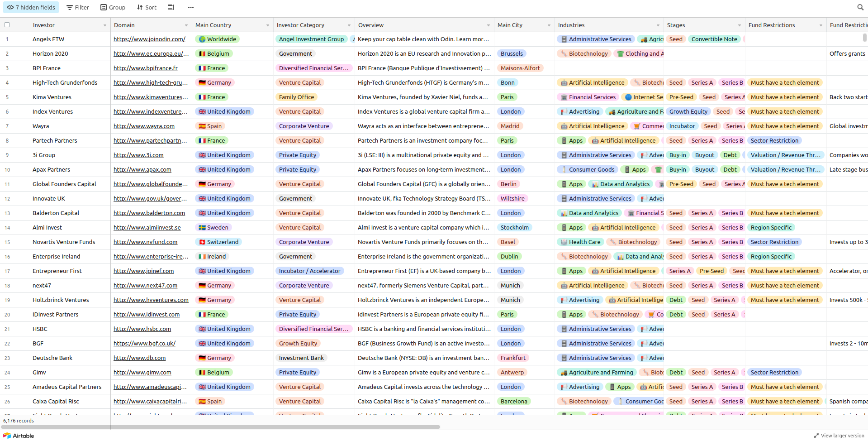Screen dimensions: 868x441
Task: Open the Group menu
Action: (x=113, y=7)
